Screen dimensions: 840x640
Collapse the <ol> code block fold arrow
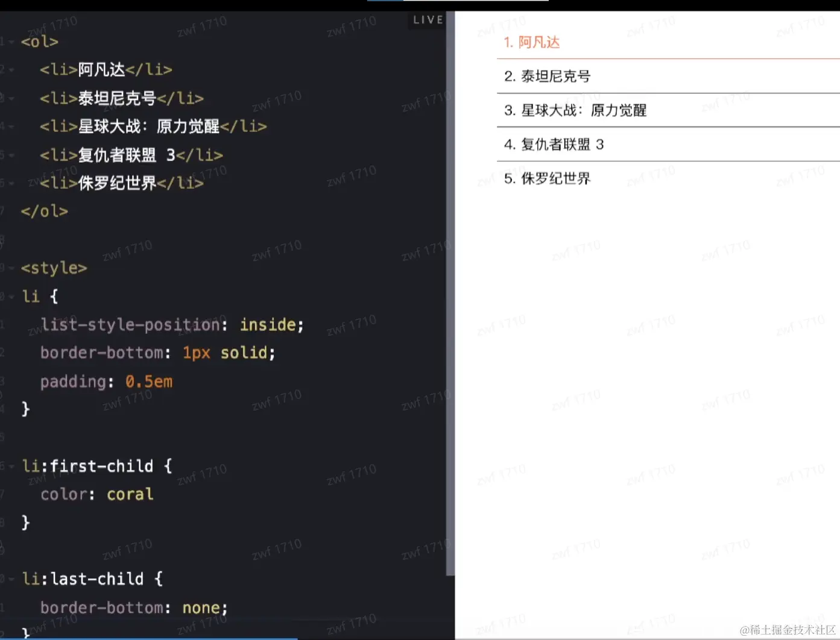click(11, 42)
